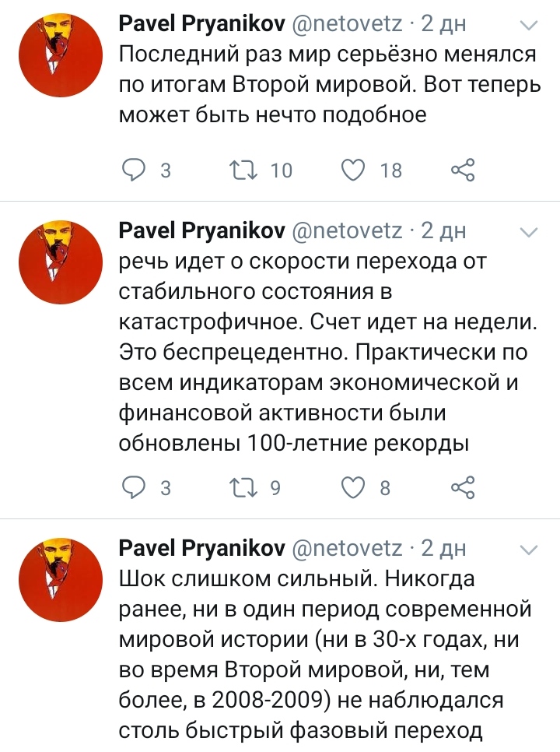This screenshot has height=752, width=560.
Task: Open the profile avatar on the third tweet
Action: tap(61, 580)
